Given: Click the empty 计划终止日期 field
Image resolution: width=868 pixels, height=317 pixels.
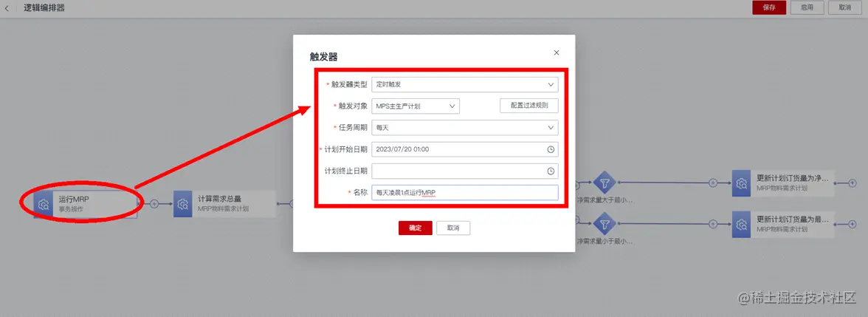Looking at the screenshot, I should tap(465, 171).
